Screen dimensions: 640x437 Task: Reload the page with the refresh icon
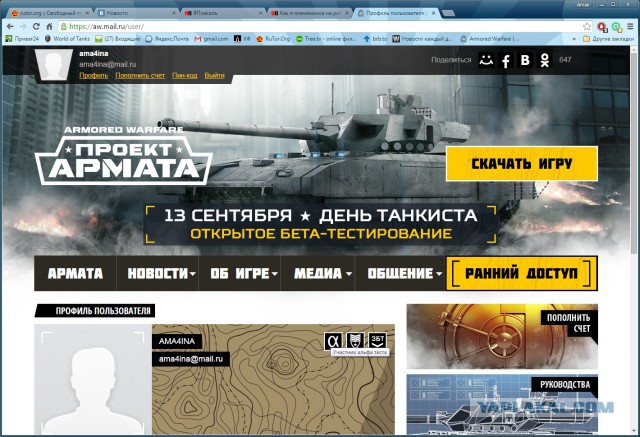[36, 27]
